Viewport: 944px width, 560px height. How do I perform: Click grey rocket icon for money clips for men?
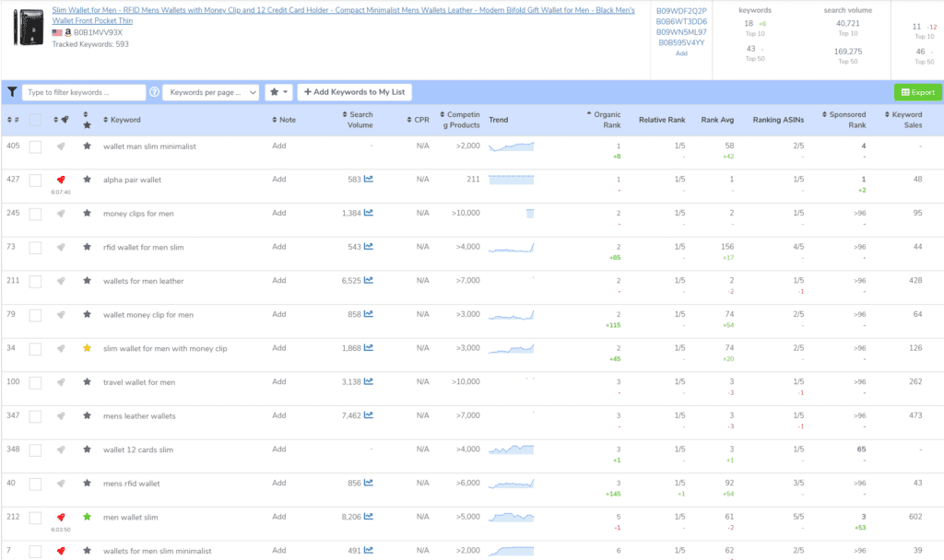61,214
